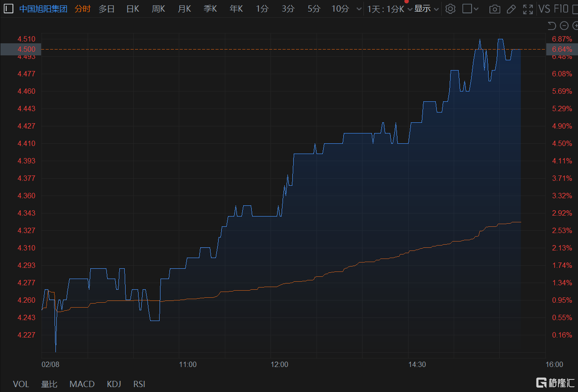Click the 0.16% percent axis label
Screen dimensions: 578x392
pyautogui.click(x=562, y=335)
